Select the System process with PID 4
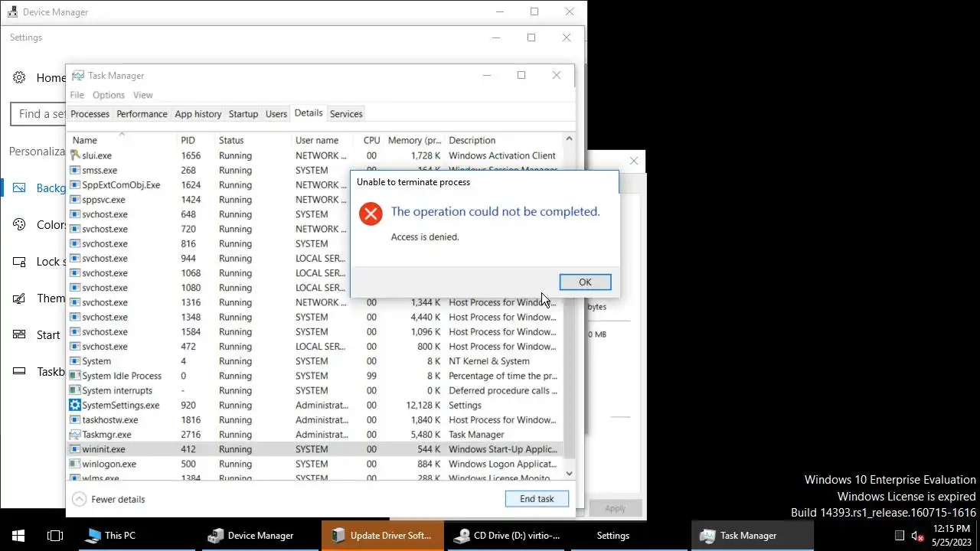 (x=315, y=361)
